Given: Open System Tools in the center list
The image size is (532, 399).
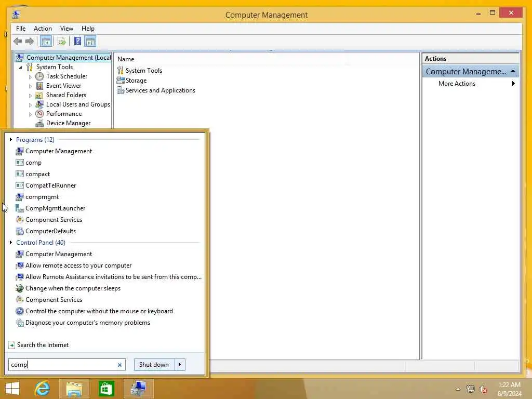Looking at the screenshot, I should [143, 71].
